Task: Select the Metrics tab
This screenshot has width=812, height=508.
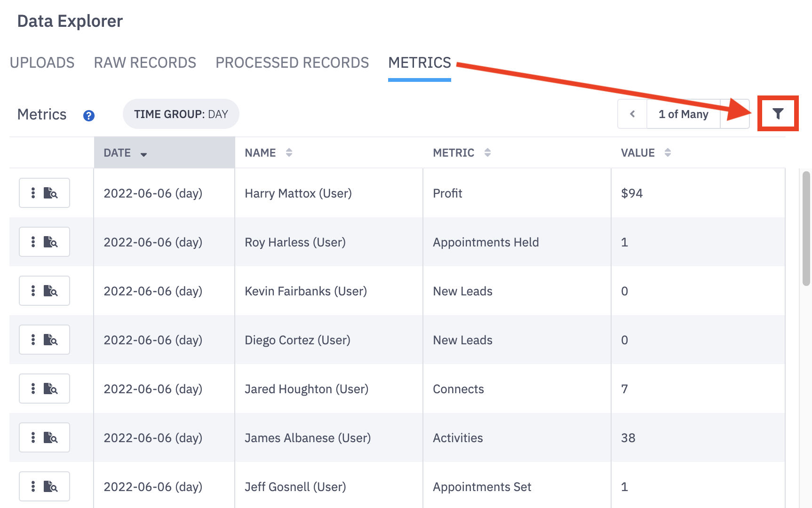Action: tap(419, 63)
